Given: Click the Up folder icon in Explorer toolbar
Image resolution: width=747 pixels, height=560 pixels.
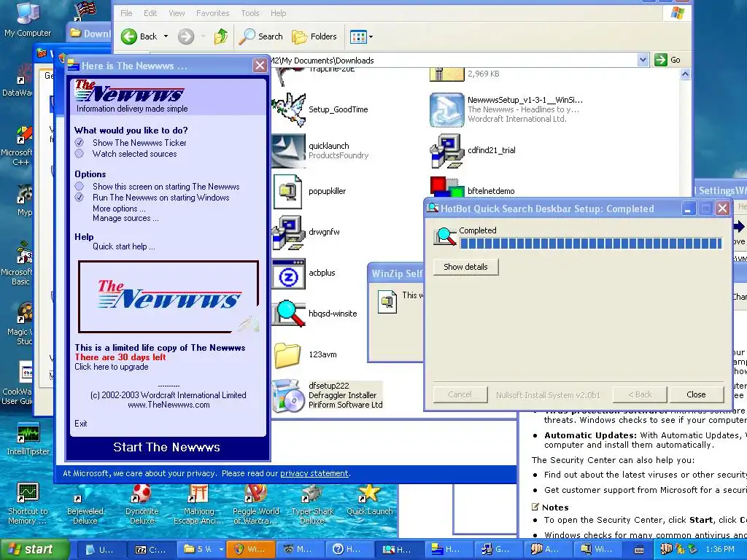Looking at the screenshot, I should click(220, 36).
